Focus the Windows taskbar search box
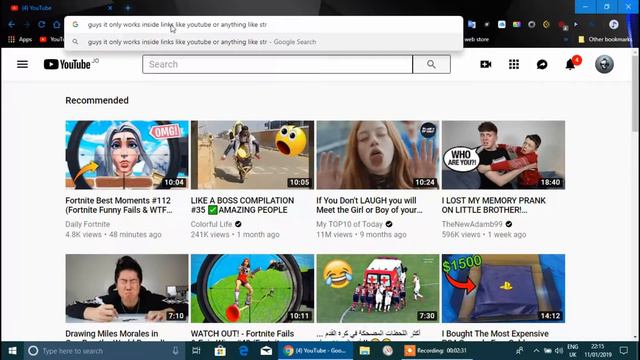This screenshot has width=640, height=360. click(104, 351)
